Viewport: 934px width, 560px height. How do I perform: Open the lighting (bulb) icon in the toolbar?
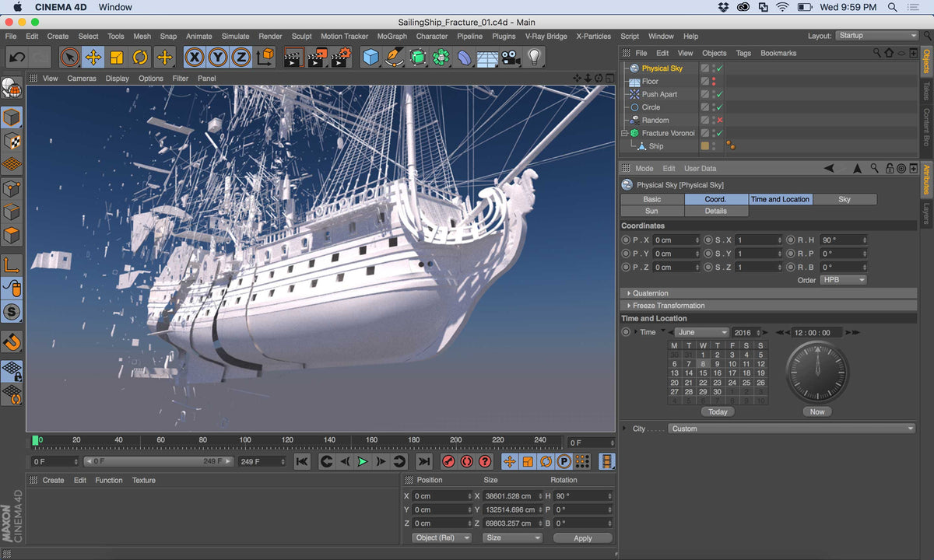point(534,57)
